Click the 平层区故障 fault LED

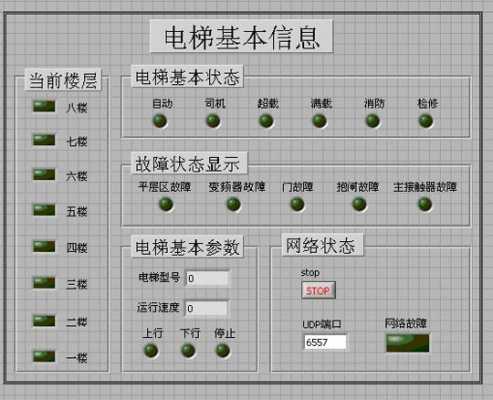point(166,204)
